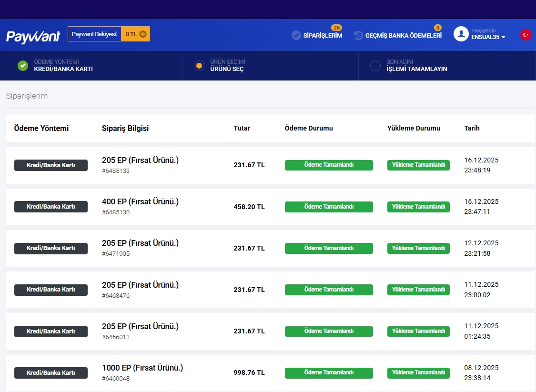Select order number #6468476

(x=116, y=296)
